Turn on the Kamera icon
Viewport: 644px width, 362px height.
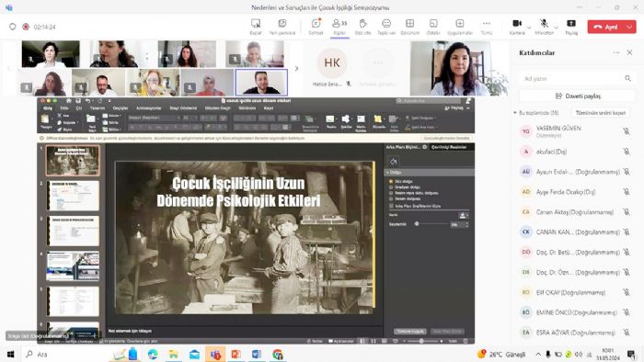(517, 27)
